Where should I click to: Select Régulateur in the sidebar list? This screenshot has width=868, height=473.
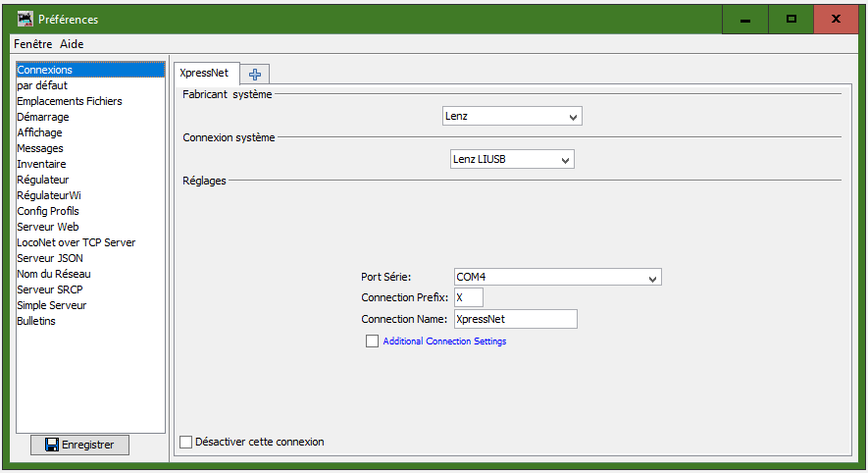pyautogui.click(x=90, y=180)
